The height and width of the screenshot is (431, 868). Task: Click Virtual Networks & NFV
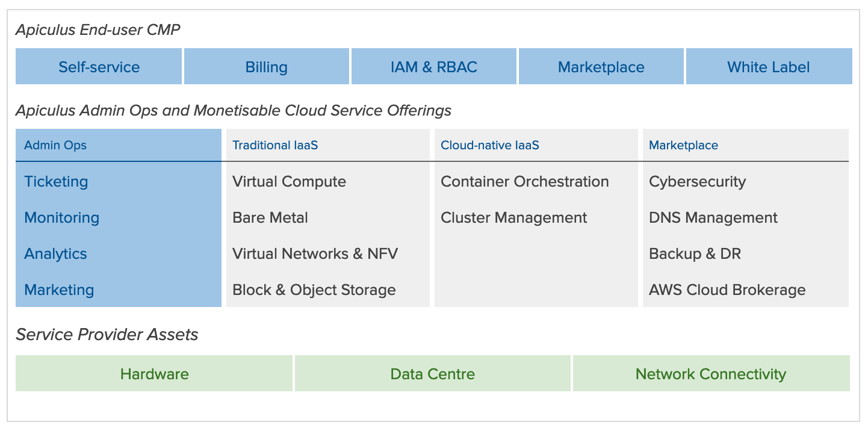click(315, 254)
